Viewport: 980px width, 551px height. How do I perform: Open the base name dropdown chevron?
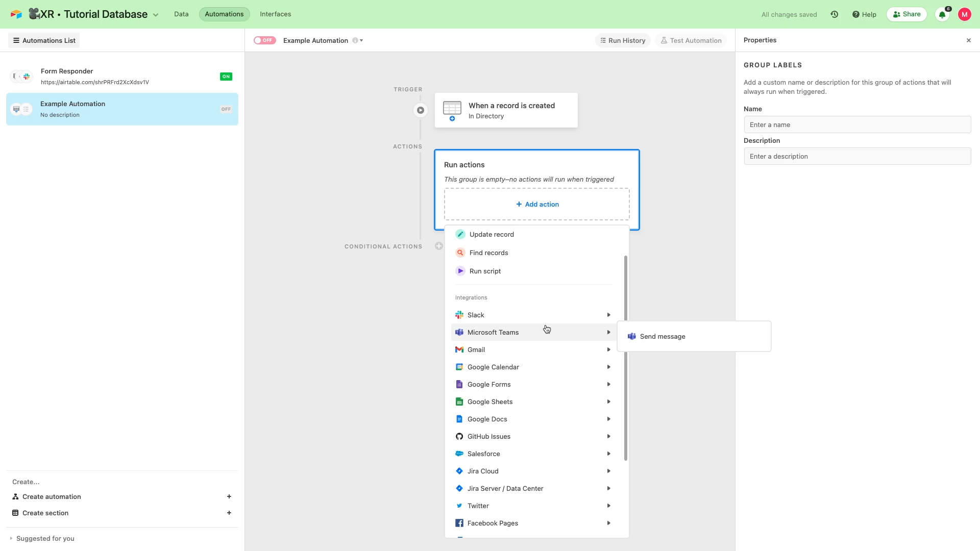tap(156, 15)
